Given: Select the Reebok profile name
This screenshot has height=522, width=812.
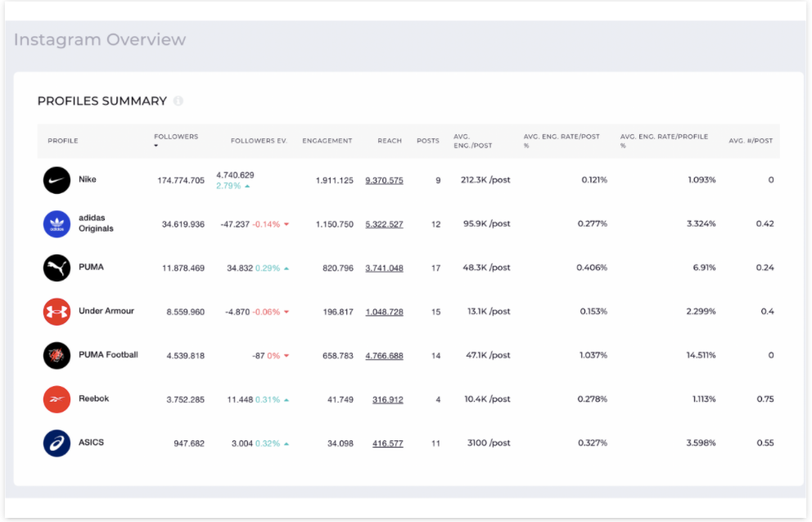Looking at the screenshot, I should (x=94, y=398).
